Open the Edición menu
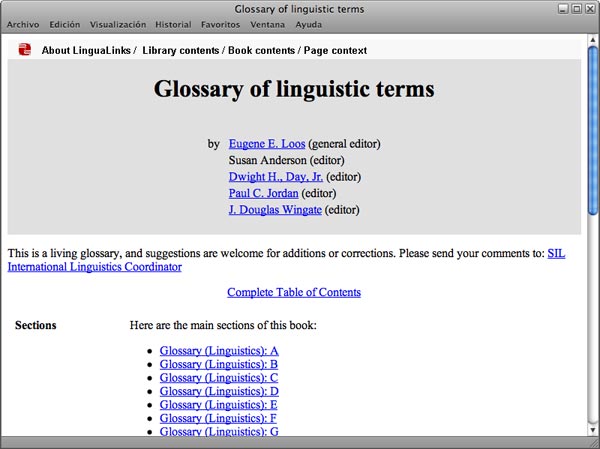The height and width of the screenshot is (449, 600). tap(65, 24)
